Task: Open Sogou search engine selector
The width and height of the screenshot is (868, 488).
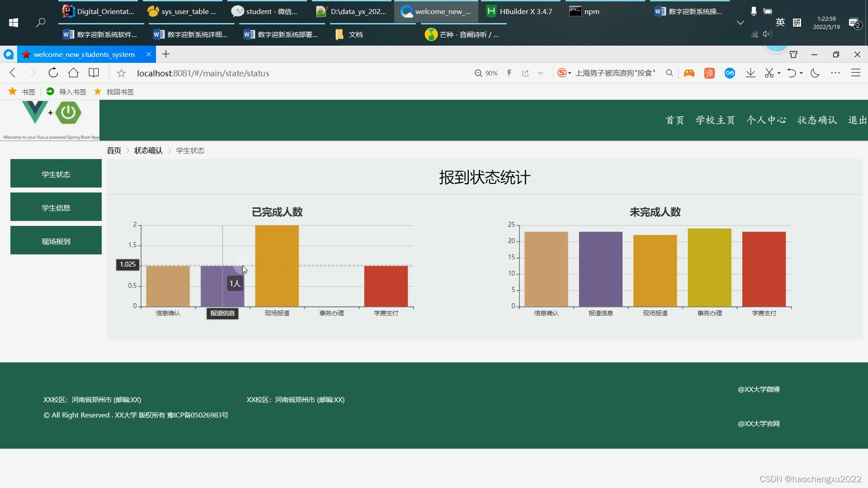Action: tap(564, 73)
